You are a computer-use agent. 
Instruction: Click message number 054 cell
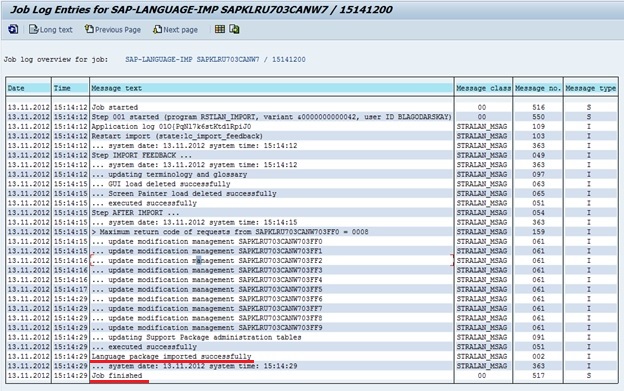[x=538, y=212]
